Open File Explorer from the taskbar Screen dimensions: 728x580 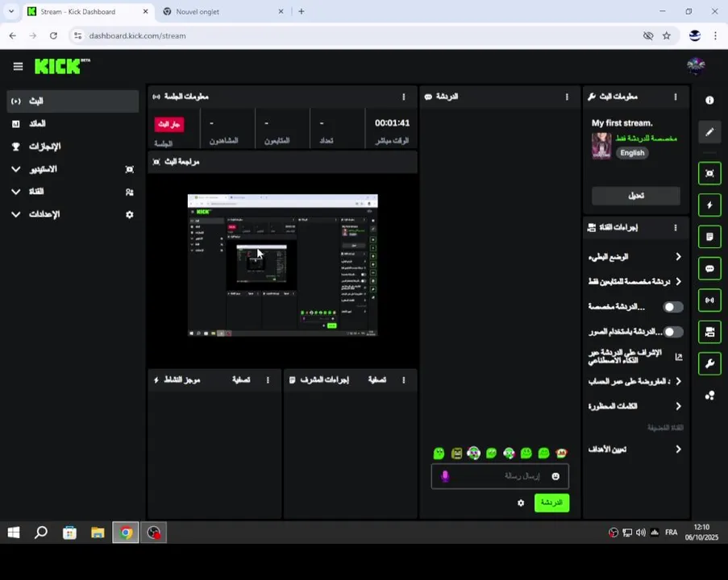coord(98,532)
